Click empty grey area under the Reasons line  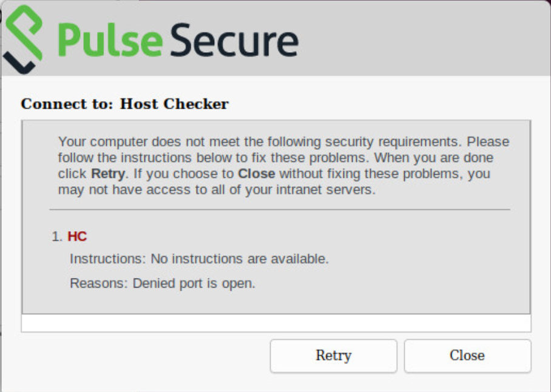click(276, 302)
